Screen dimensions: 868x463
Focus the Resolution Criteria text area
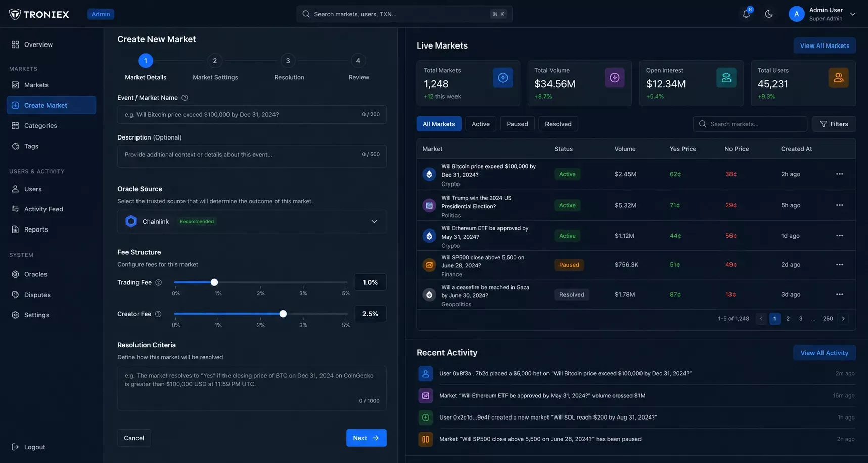[252, 388]
